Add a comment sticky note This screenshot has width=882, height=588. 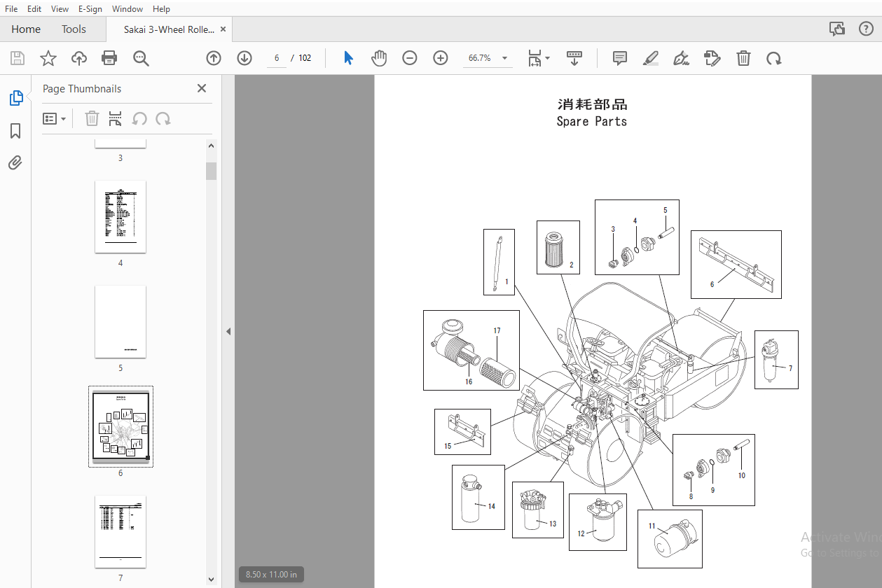point(620,58)
